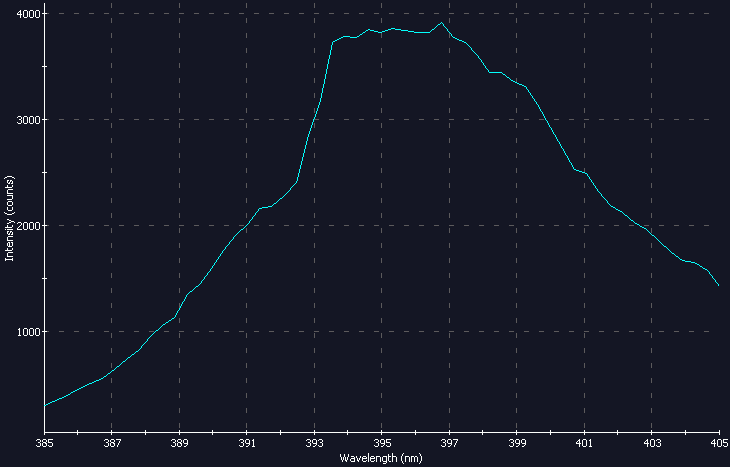Click the 1000 label on intensity axis

tap(25, 332)
